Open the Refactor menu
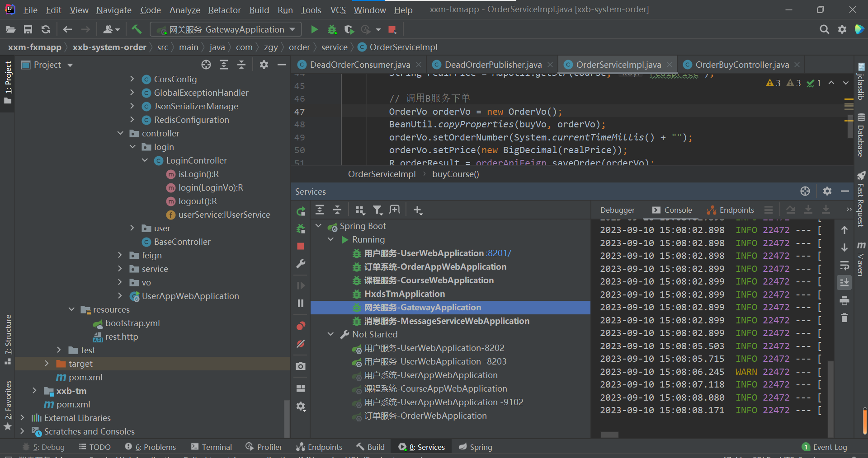 [224, 10]
